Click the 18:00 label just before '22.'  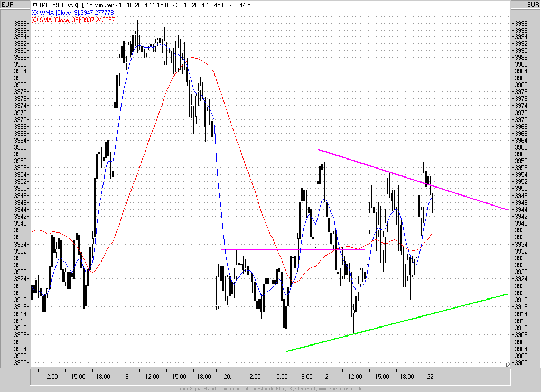pos(407,377)
